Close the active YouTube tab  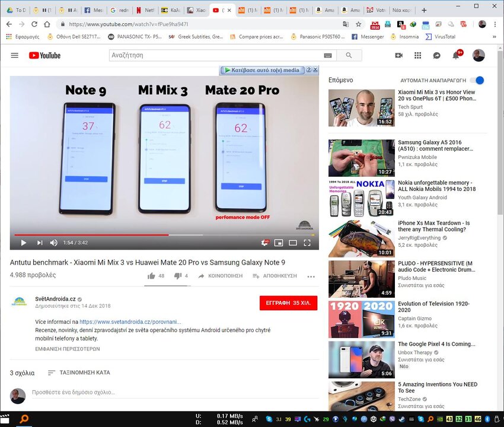click(229, 10)
